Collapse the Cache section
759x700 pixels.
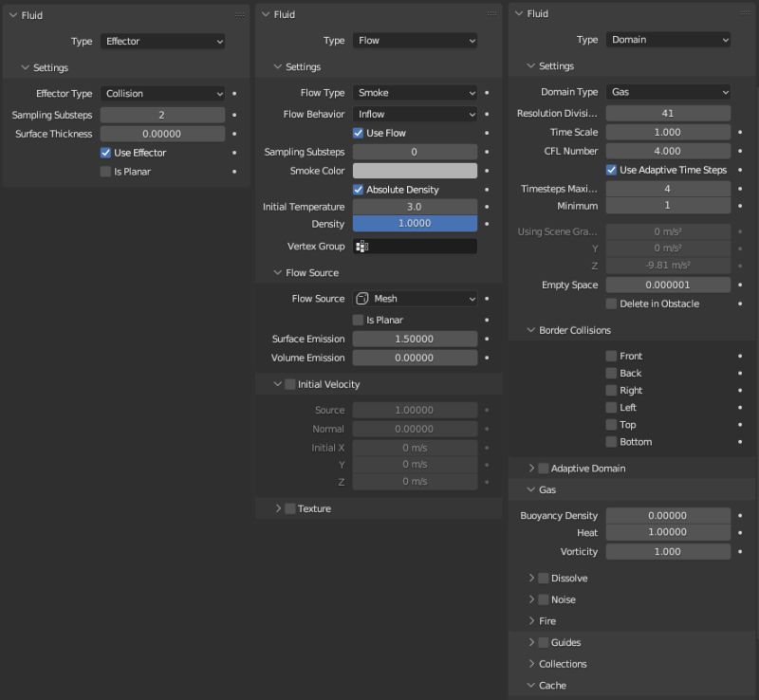(x=531, y=685)
